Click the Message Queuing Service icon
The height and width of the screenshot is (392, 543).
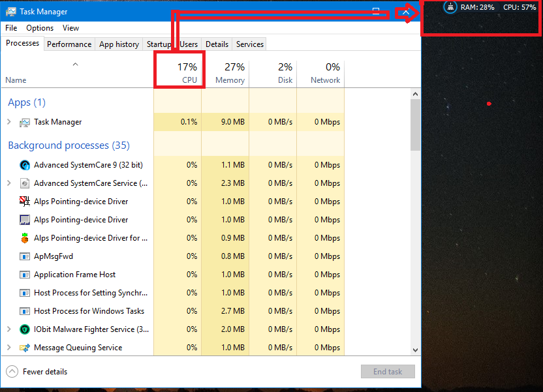coord(25,348)
